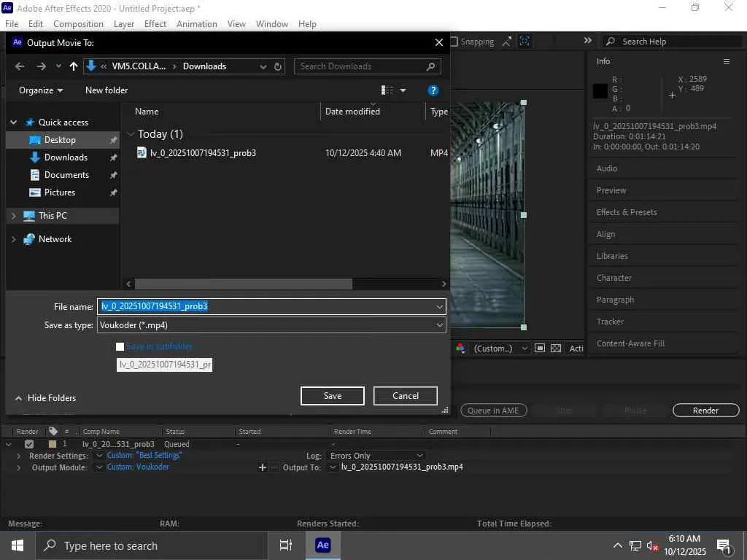Collapse the dialog with Hide Folders
Image resolution: width=747 pixels, height=560 pixels.
tap(45, 398)
